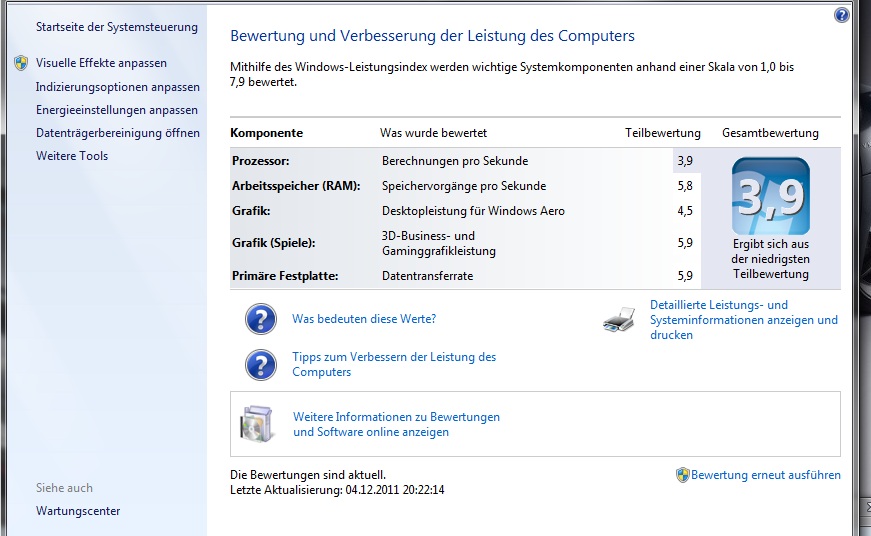Click question mark icon beside Tipps zum Verbessern
Image resolution: width=871 pixels, height=536 pixels.
(261, 364)
